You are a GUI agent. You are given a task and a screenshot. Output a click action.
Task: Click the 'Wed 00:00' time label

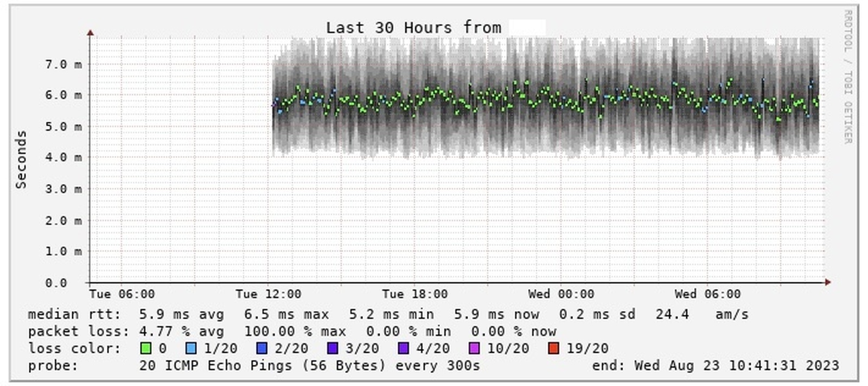pyautogui.click(x=561, y=294)
